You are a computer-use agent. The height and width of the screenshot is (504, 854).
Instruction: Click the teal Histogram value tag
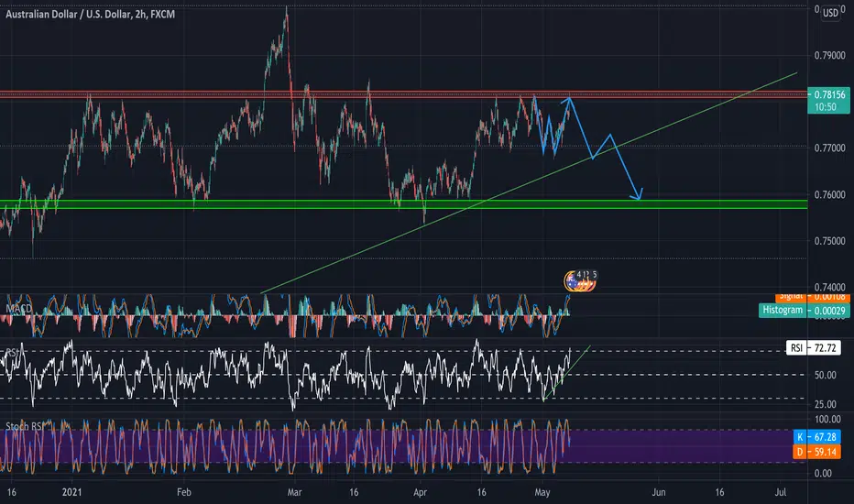(x=804, y=310)
